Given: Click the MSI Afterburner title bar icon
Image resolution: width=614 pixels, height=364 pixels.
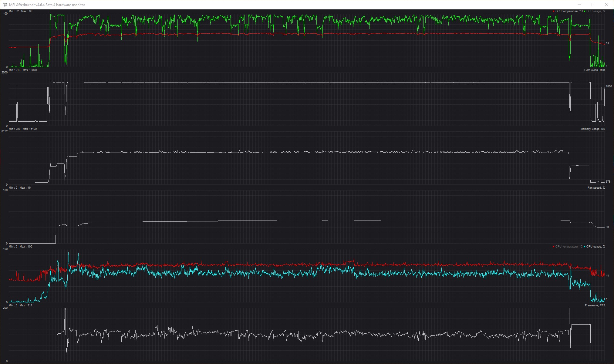Looking at the screenshot, I should point(5,5).
